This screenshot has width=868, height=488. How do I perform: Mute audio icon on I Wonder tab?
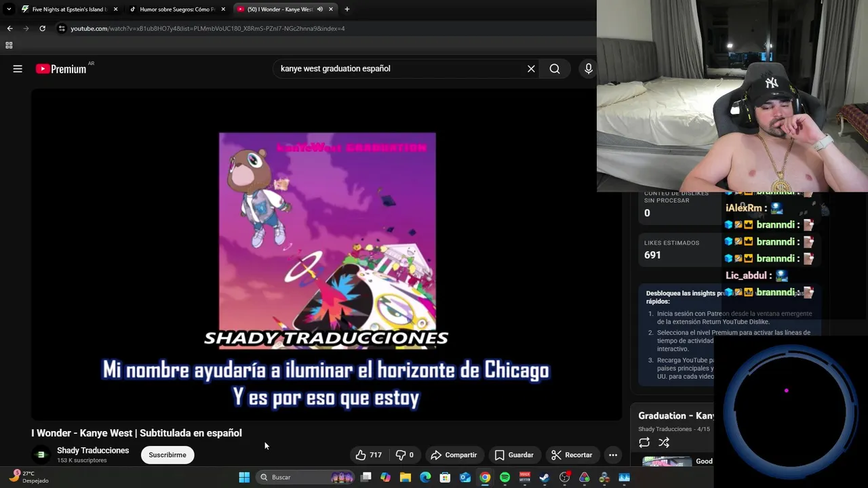point(319,9)
